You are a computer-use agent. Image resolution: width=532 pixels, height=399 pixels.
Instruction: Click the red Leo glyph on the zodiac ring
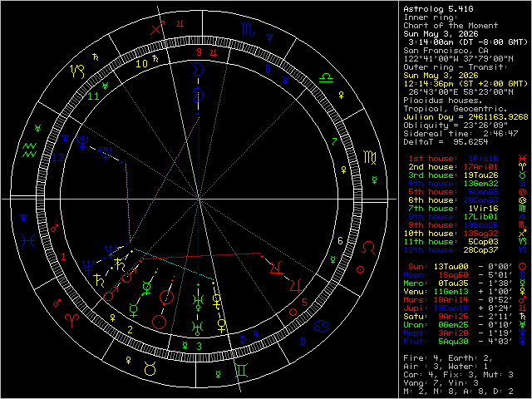[369, 248]
